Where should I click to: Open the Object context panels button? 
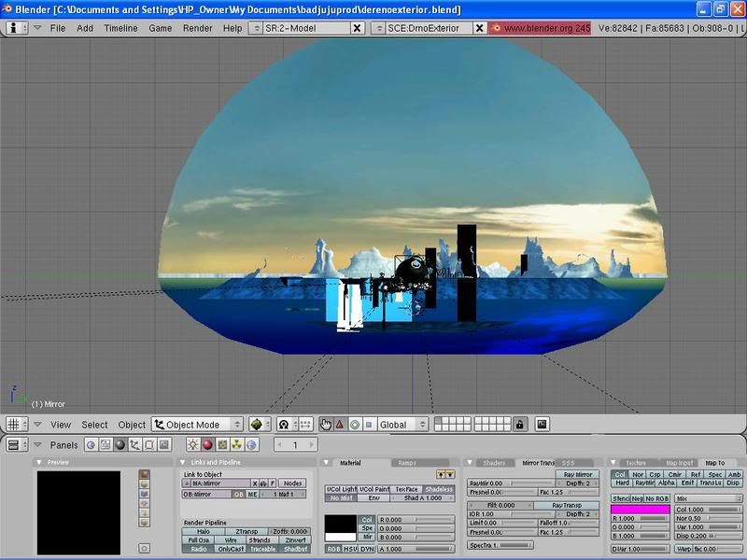pyautogui.click(x=134, y=445)
